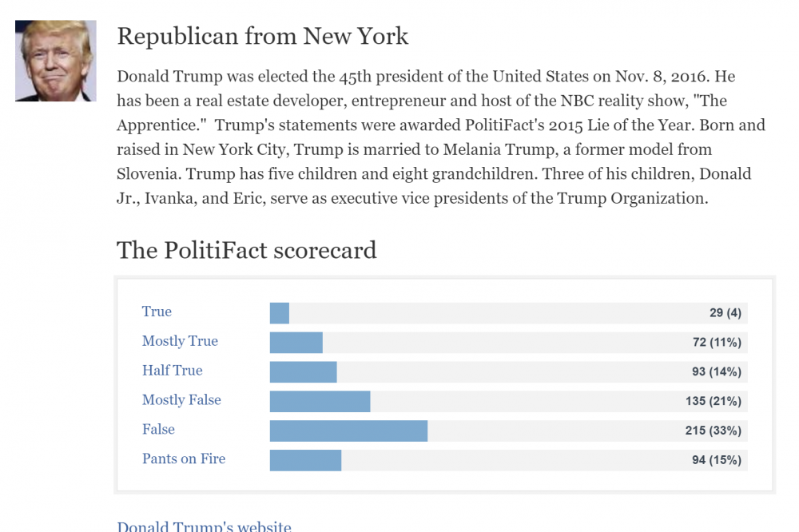
Task: Click The PolitiFact scorecard heading
Action: 247,250
